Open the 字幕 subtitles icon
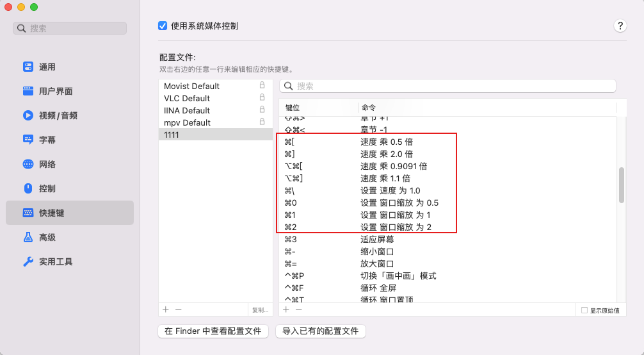644x355 pixels. [28, 140]
